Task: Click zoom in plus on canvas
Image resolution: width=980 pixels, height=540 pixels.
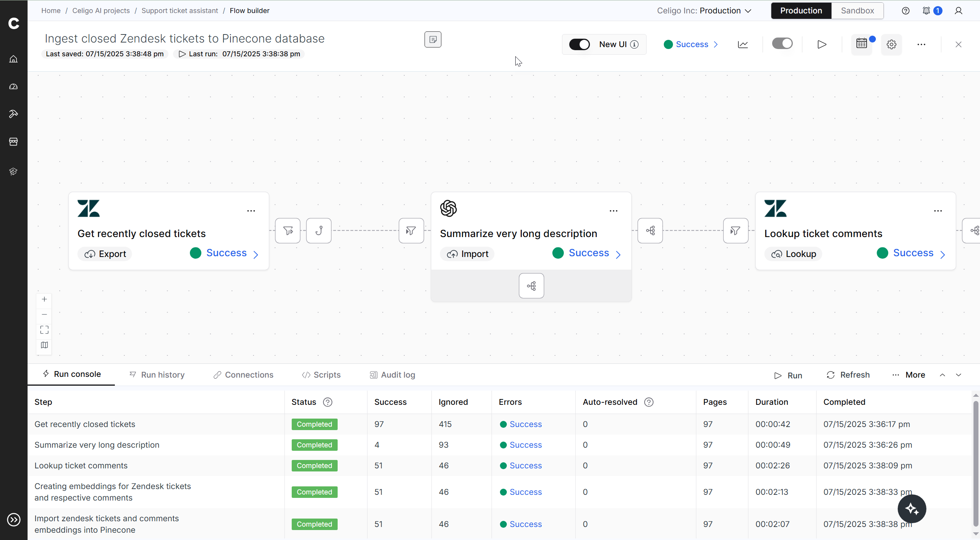Action: (44, 299)
